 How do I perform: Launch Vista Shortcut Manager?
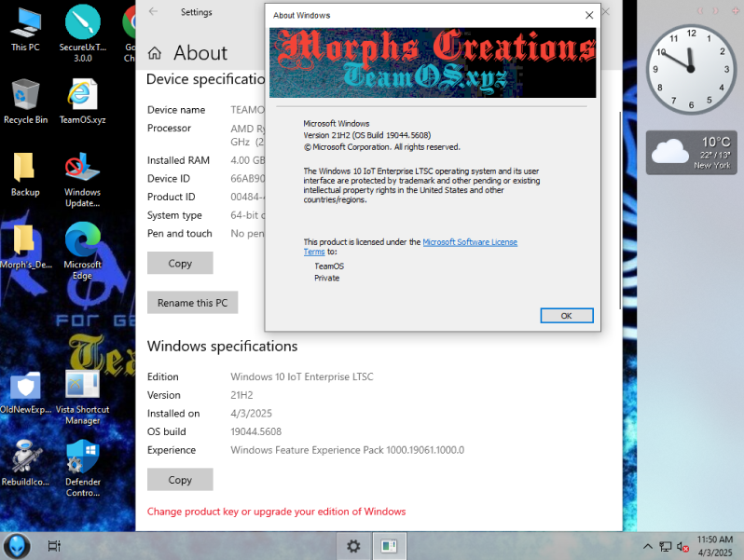(83, 397)
